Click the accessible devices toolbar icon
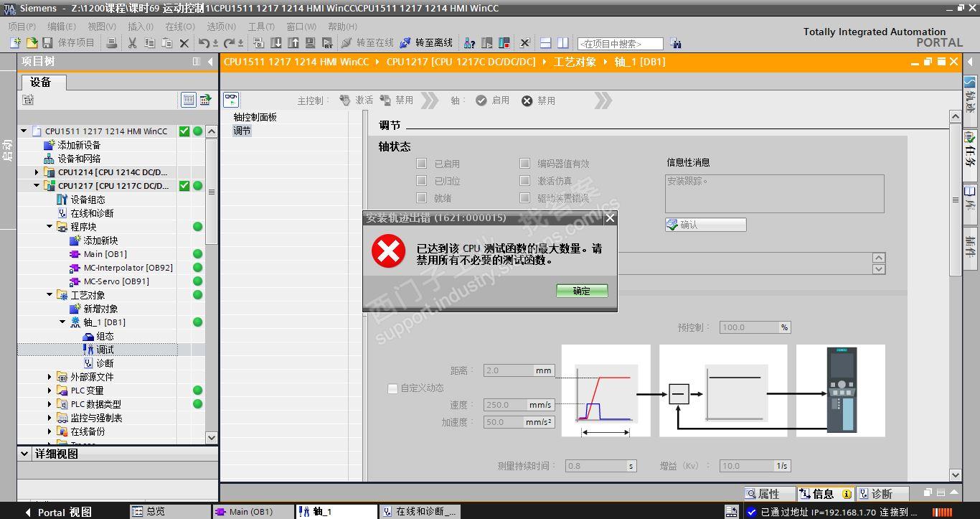 click(x=470, y=43)
